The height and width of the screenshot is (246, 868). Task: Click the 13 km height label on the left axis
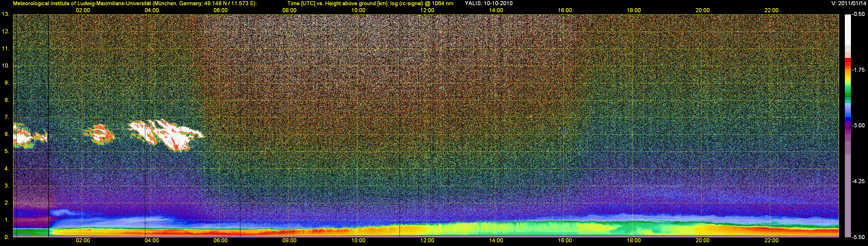[5, 14]
